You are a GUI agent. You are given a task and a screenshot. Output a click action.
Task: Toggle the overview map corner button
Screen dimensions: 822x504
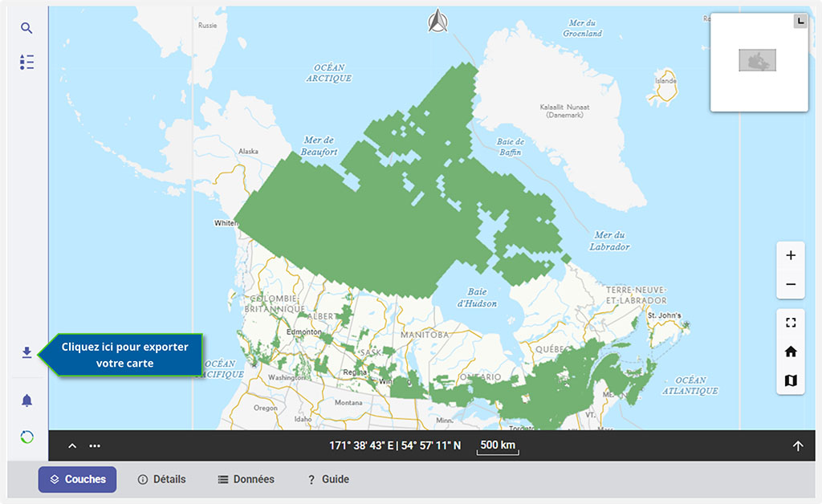(x=800, y=21)
